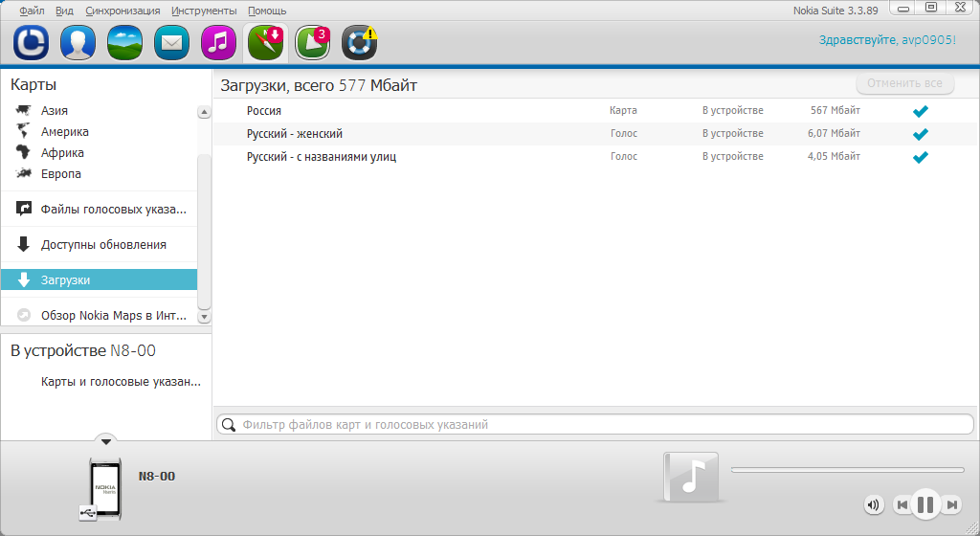Open the Nokia Suite home icon
This screenshot has height=536, width=980.
click(31, 43)
